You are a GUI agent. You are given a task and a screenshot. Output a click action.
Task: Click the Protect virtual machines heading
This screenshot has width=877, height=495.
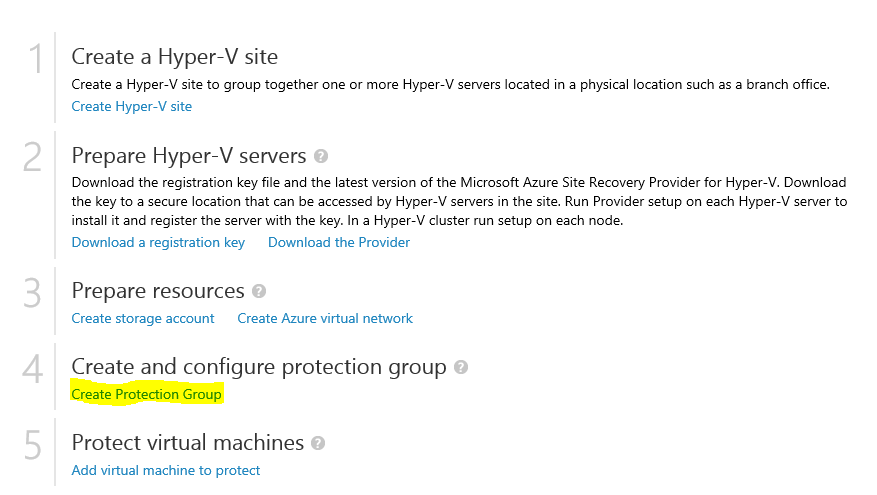click(x=188, y=442)
